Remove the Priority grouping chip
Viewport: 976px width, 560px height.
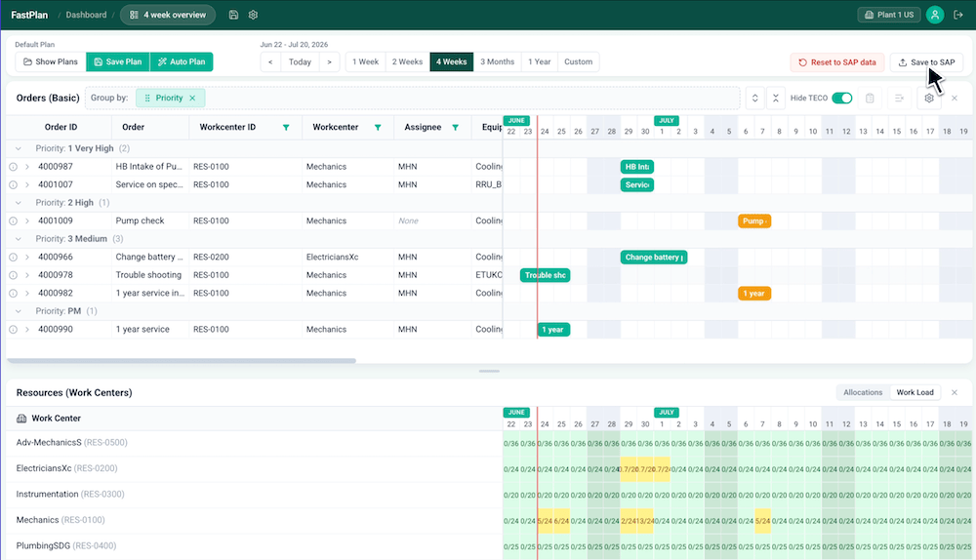point(192,98)
